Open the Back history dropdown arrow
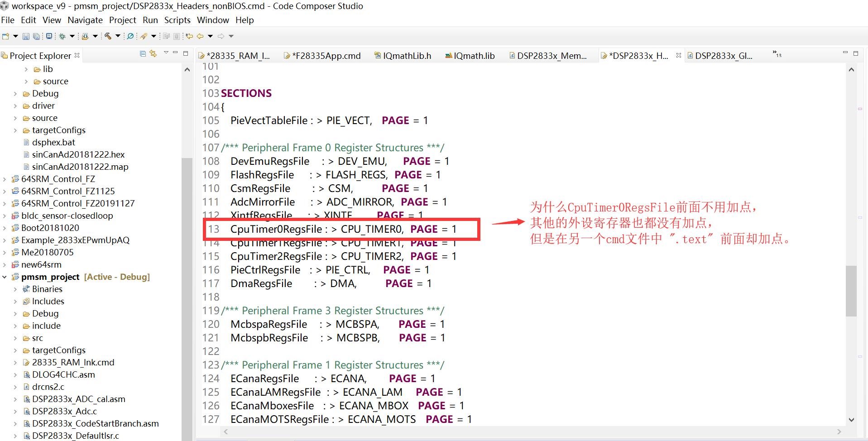 pos(210,36)
